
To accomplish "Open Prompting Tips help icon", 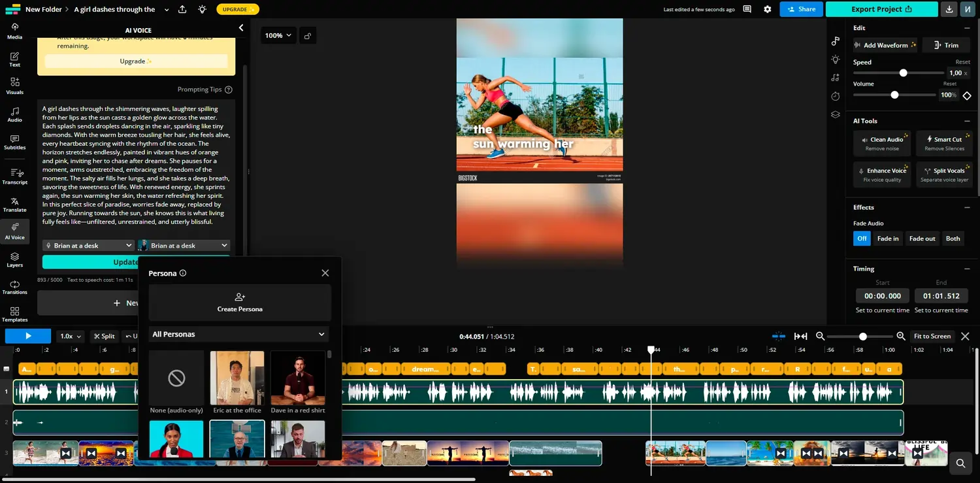I will coord(228,90).
